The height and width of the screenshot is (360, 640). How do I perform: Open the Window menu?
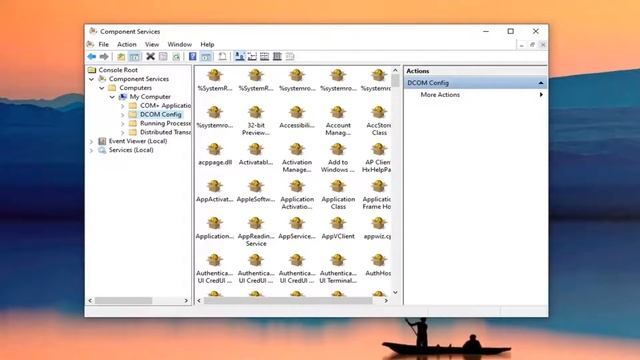coord(180,44)
